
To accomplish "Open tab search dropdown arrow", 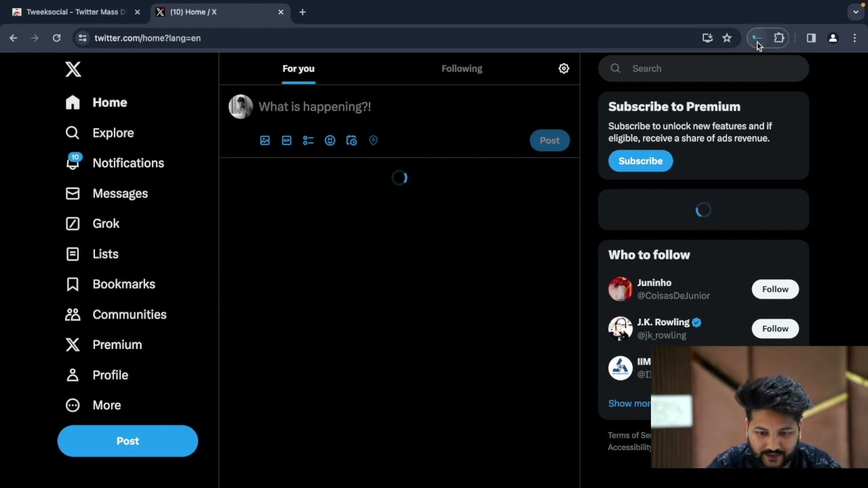I will coord(856,12).
